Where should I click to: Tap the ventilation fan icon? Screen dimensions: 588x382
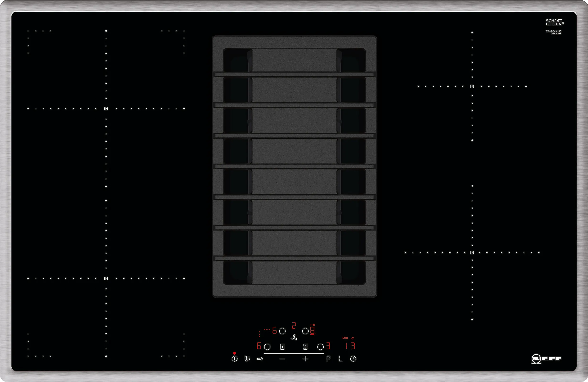tap(294, 338)
